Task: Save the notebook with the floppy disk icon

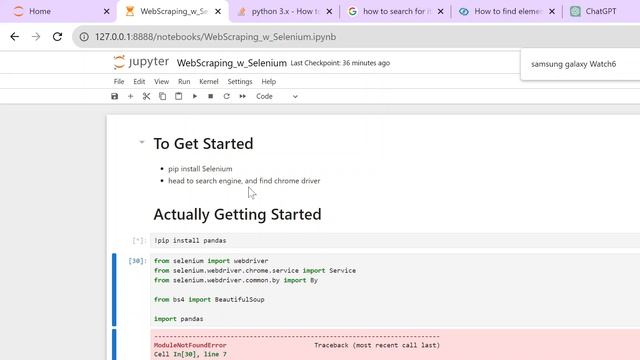Action: pyautogui.click(x=114, y=96)
